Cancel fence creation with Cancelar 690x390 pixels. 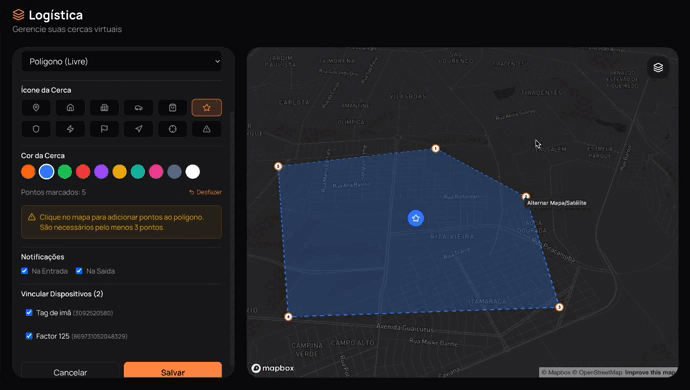(70, 371)
